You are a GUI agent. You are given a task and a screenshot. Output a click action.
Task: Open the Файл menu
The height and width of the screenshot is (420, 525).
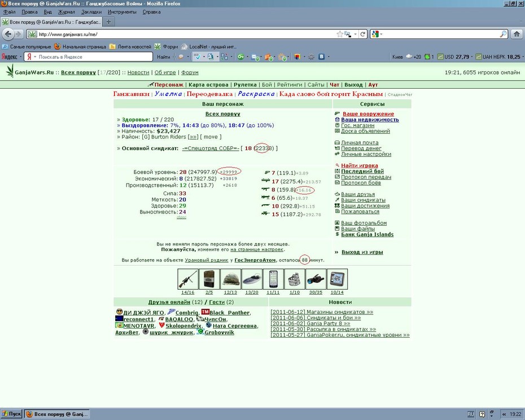(10, 12)
